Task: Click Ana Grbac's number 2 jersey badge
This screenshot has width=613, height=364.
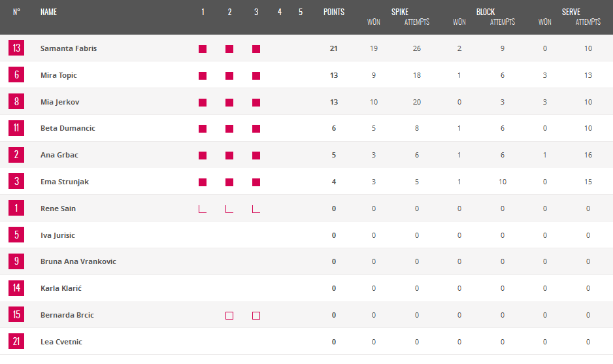Action: pyautogui.click(x=16, y=155)
